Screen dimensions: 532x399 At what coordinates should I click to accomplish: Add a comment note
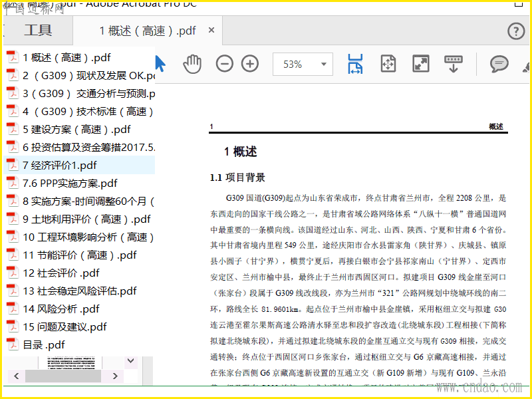pos(499,63)
